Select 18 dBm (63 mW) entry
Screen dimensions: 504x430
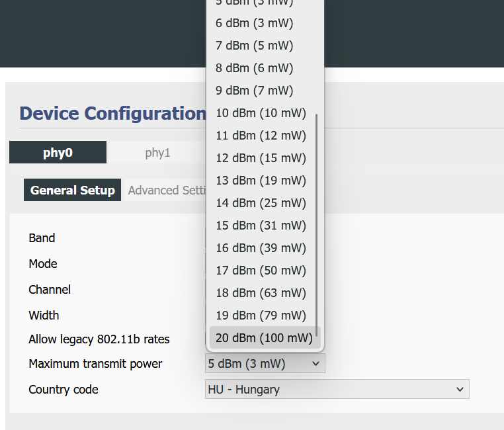point(261,293)
